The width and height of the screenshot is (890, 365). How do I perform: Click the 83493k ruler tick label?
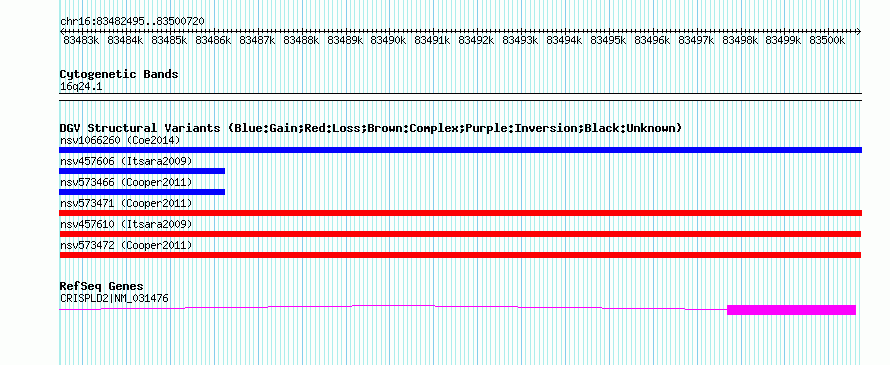520,41
